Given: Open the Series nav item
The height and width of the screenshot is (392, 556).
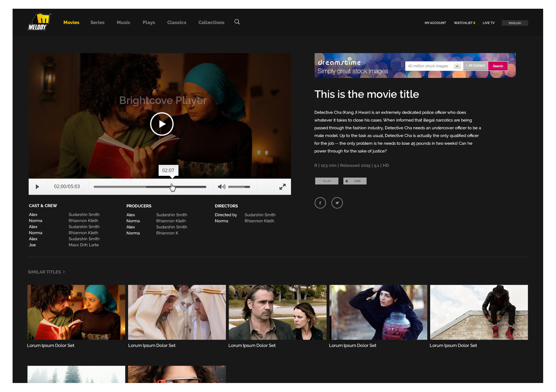Looking at the screenshot, I should pos(97,22).
